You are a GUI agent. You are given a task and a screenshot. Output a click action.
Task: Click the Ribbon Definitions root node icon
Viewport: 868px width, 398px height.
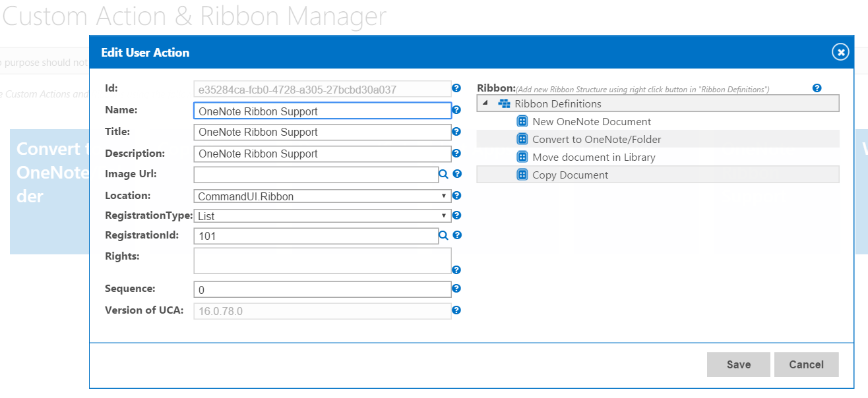pyautogui.click(x=503, y=103)
